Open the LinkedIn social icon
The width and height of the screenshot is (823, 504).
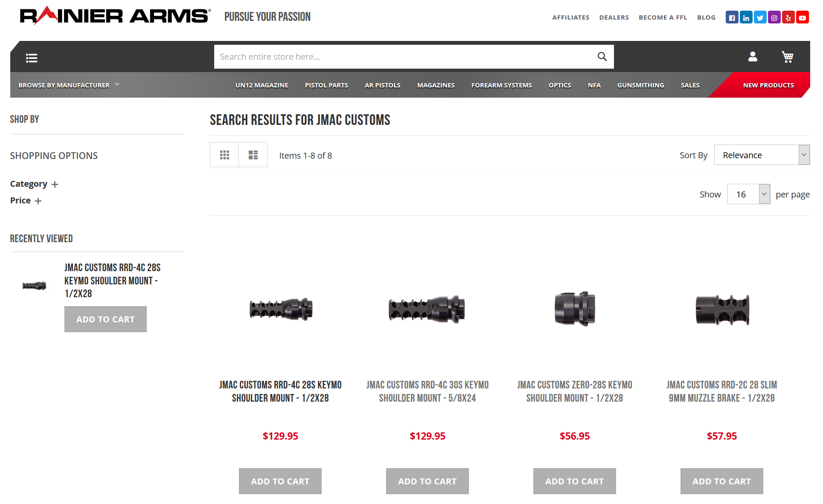(746, 17)
